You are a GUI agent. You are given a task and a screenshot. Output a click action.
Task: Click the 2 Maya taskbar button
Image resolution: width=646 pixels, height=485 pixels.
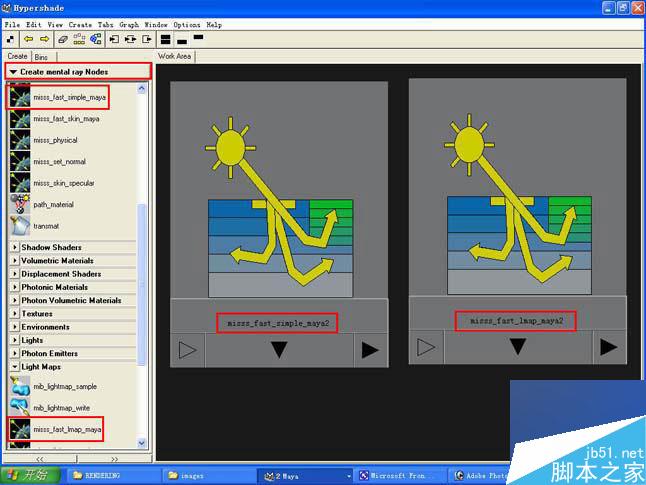(305, 476)
